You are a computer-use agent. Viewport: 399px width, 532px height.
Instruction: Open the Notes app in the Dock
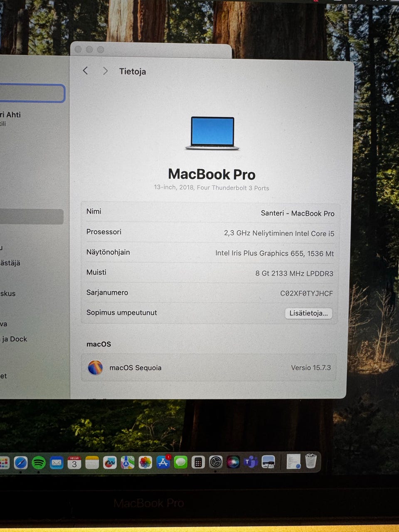[92, 463]
